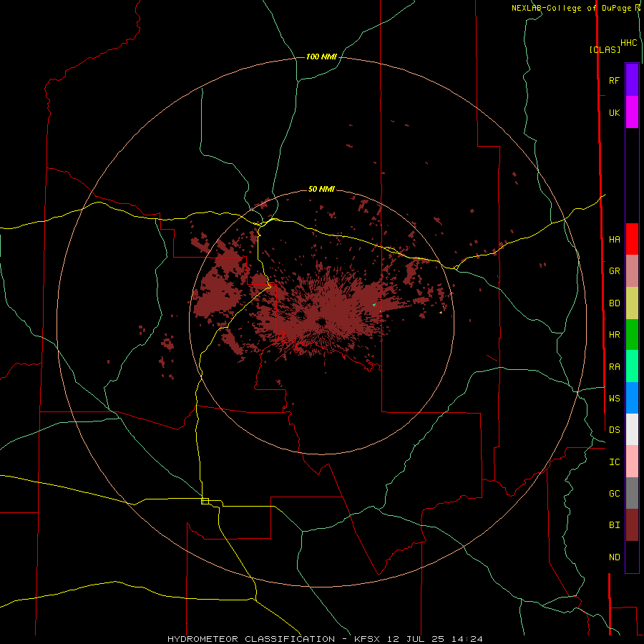Click the DS white legend swatch
The height and width of the screenshot is (644, 644).
(632, 429)
